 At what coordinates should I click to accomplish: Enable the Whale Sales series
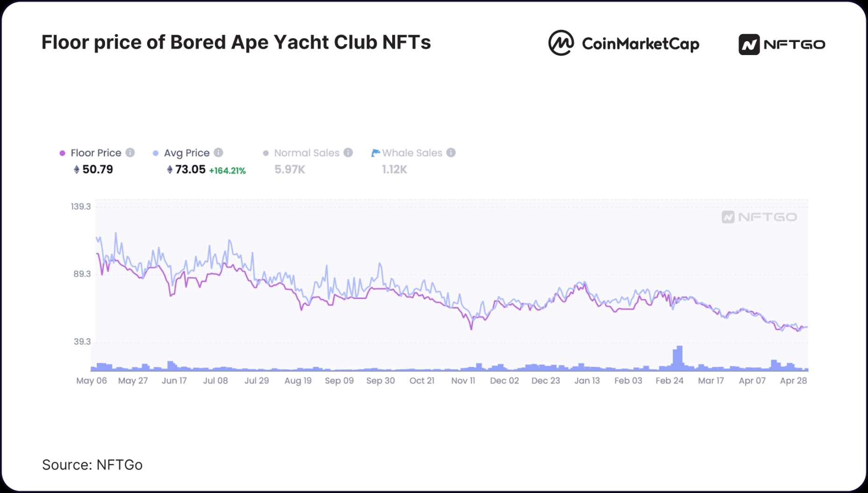(412, 153)
